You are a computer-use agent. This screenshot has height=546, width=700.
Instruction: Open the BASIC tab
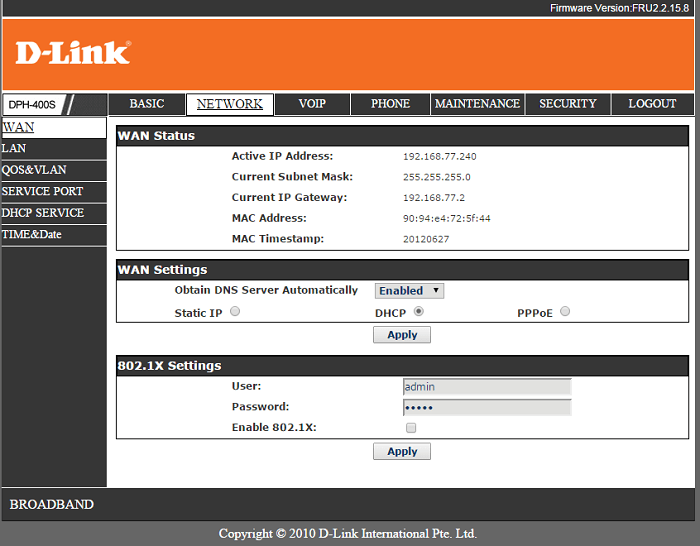147,104
